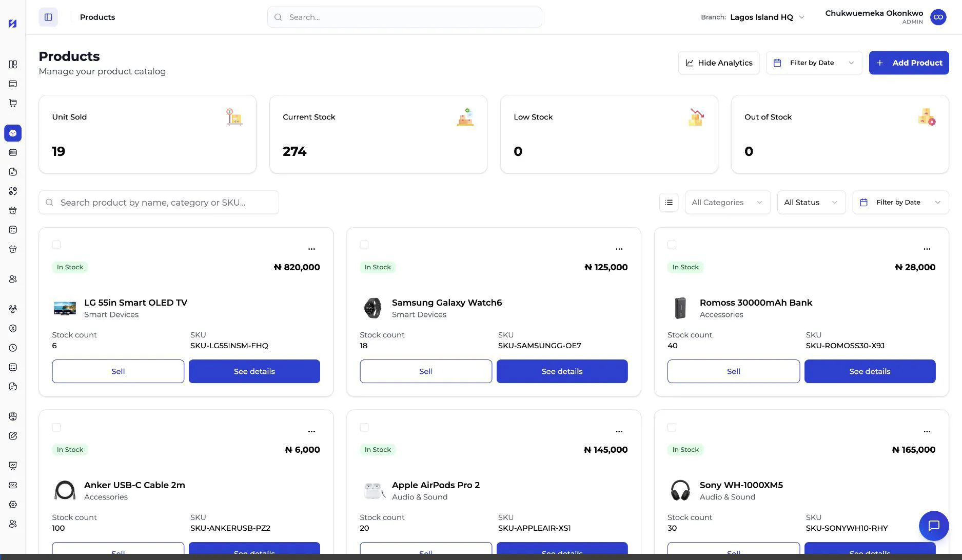Open the clock history sidebar icon

(13, 348)
